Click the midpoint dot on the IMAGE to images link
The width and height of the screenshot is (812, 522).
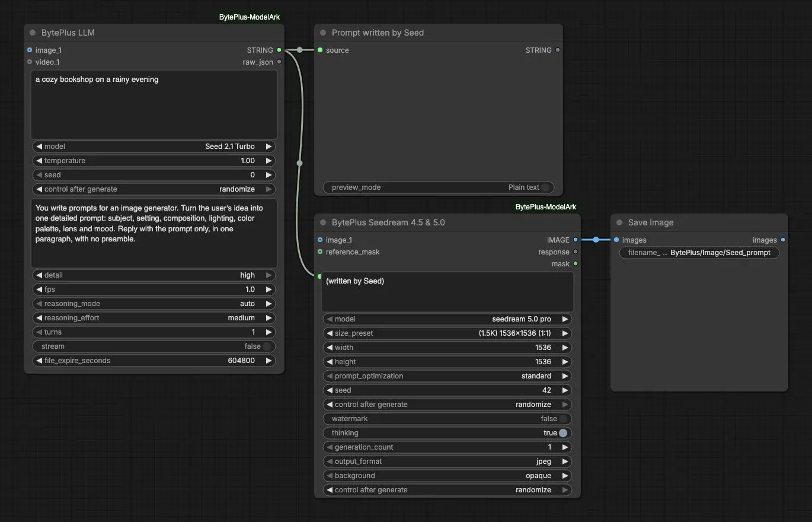pyautogui.click(x=596, y=240)
